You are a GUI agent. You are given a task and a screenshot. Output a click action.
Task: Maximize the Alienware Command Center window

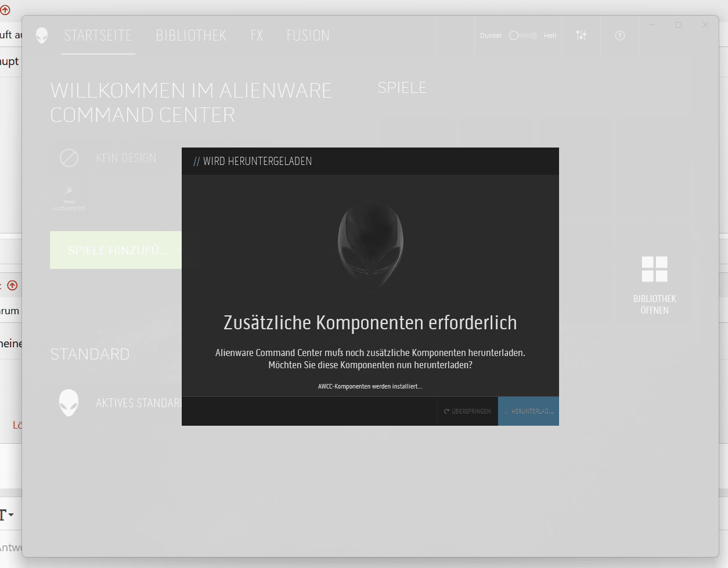click(x=679, y=25)
